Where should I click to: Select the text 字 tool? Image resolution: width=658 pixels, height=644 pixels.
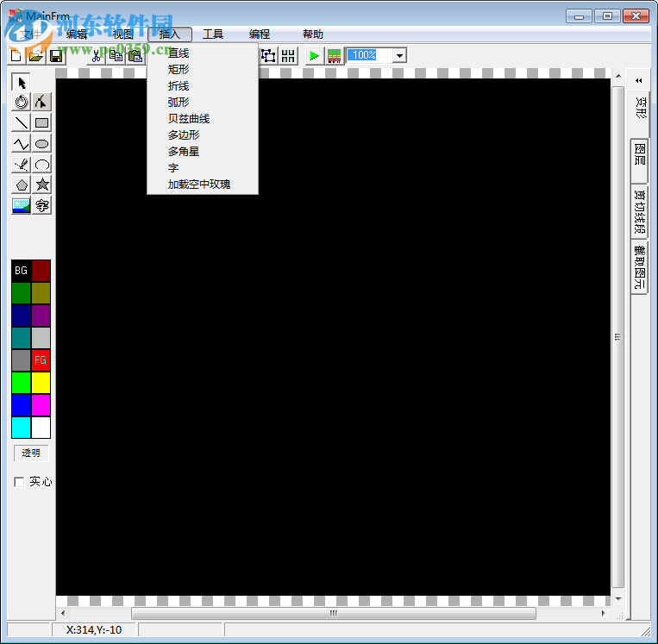tap(41, 205)
